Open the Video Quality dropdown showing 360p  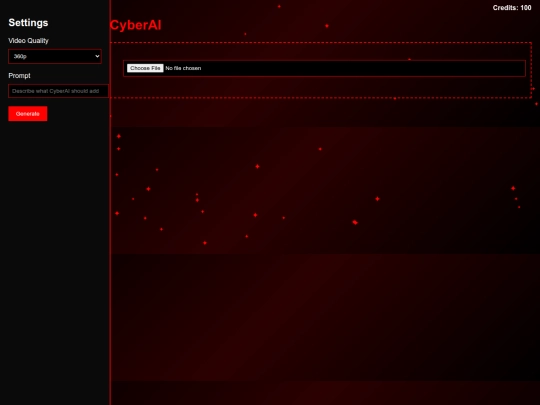(x=55, y=56)
